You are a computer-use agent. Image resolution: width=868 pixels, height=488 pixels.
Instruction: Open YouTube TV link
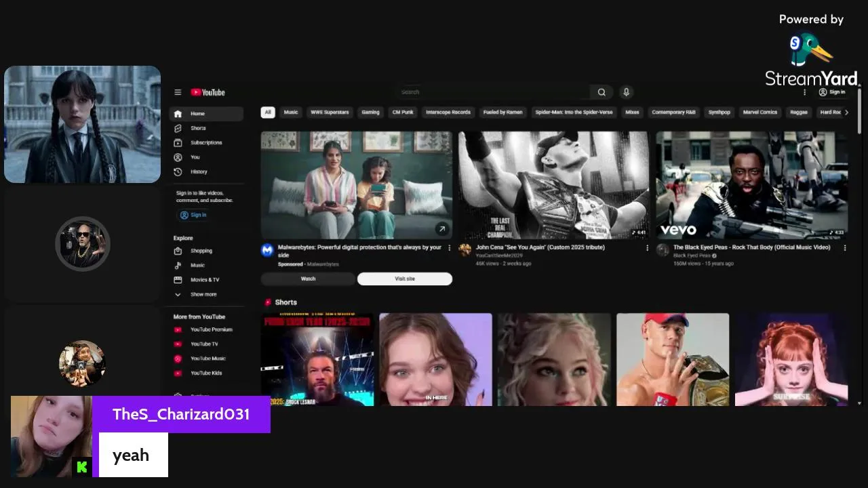(206, 344)
